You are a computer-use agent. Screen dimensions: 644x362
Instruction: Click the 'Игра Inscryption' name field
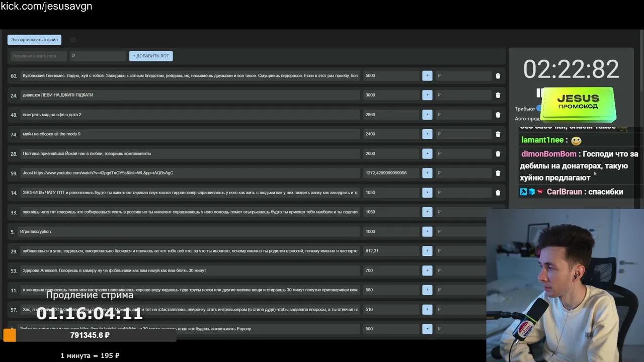tap(189, 231)
